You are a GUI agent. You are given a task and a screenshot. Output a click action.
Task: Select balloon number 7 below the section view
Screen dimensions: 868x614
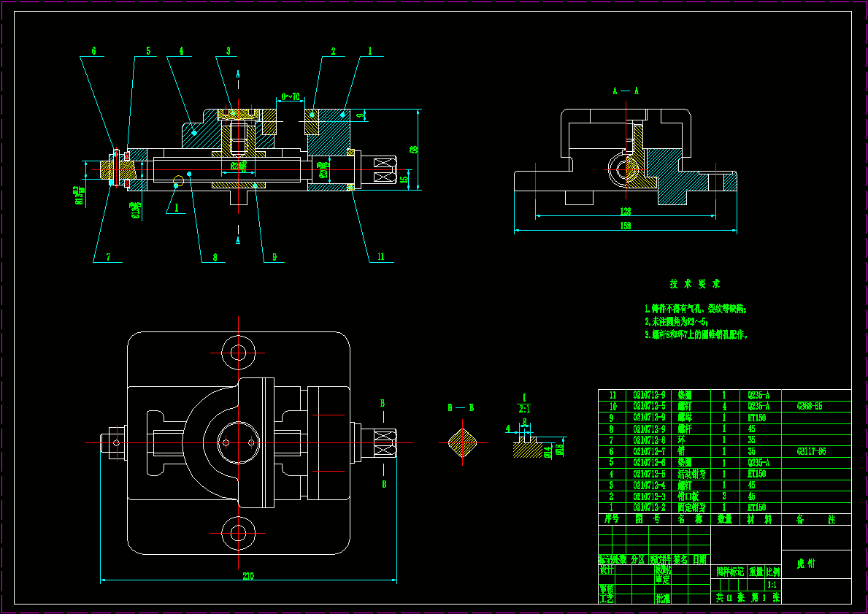coord(108,257)
